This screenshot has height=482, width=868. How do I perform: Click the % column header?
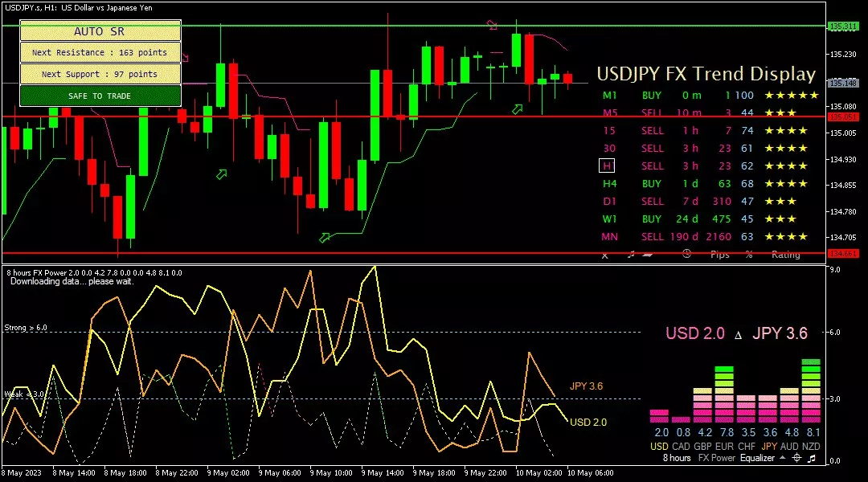[x=749, y=255]
